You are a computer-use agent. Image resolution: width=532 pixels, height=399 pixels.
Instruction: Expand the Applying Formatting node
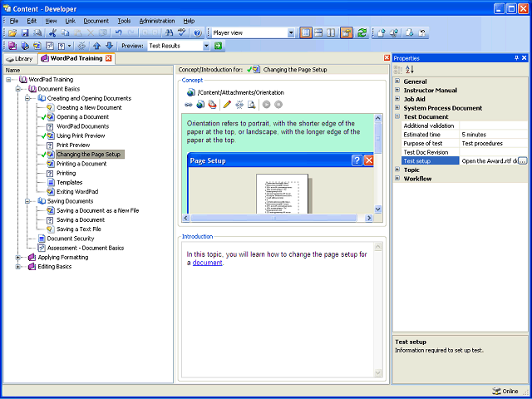pos(18,258)
